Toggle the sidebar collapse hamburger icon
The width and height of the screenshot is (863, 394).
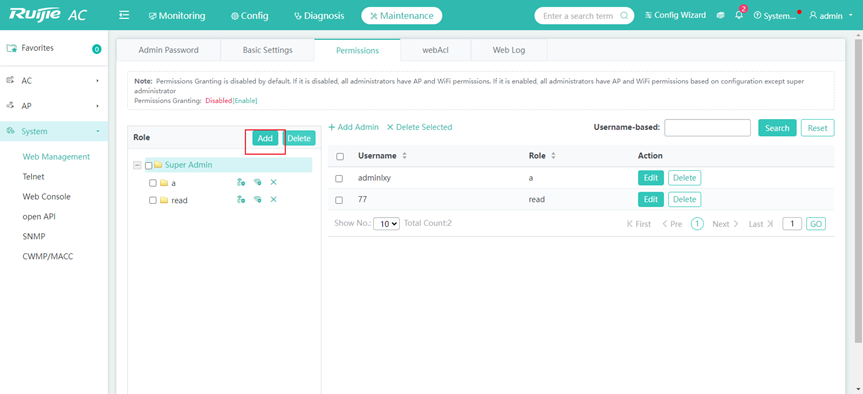[x=124, y=15]
